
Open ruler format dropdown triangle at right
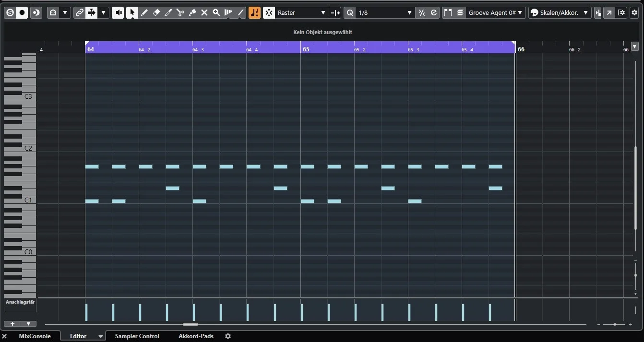coord(635,47)
